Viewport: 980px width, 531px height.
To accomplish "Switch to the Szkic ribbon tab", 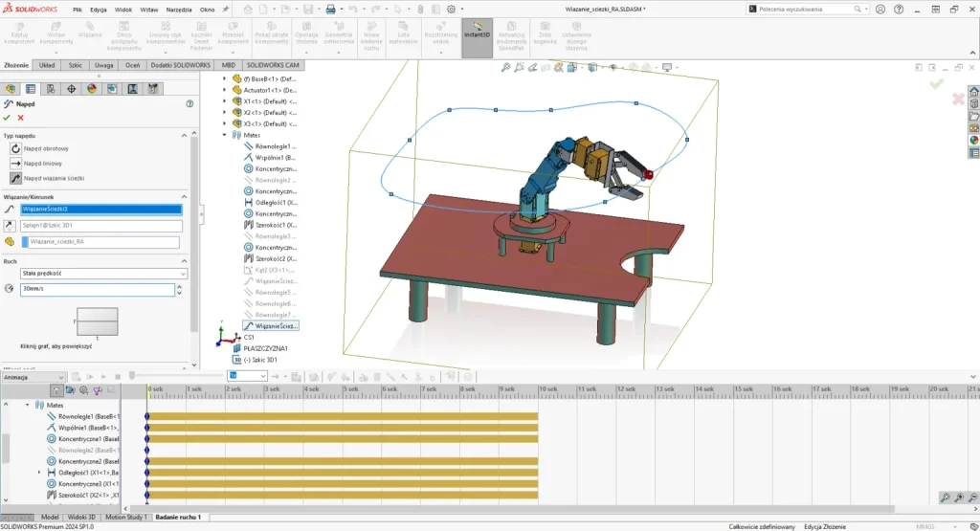I will [x=75, y=65].
